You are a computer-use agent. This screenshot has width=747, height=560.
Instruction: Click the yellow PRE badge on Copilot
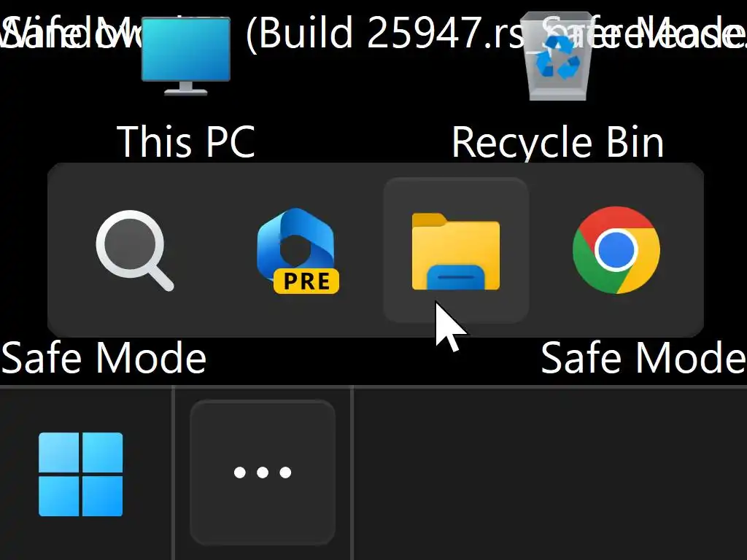306,281
